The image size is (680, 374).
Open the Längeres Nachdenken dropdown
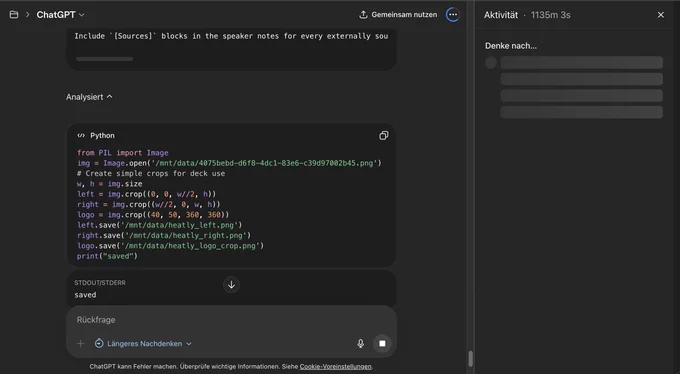[143, 344]
